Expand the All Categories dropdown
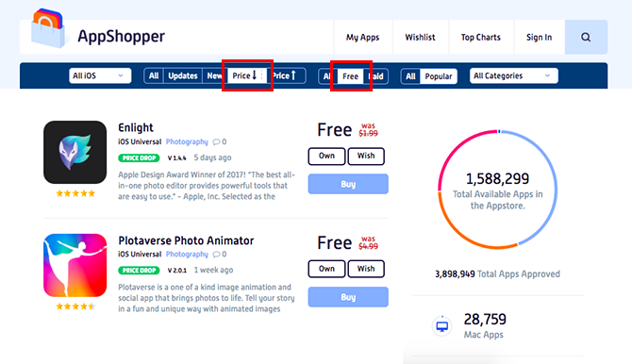The image size is (632, 364). coord(513,75)
